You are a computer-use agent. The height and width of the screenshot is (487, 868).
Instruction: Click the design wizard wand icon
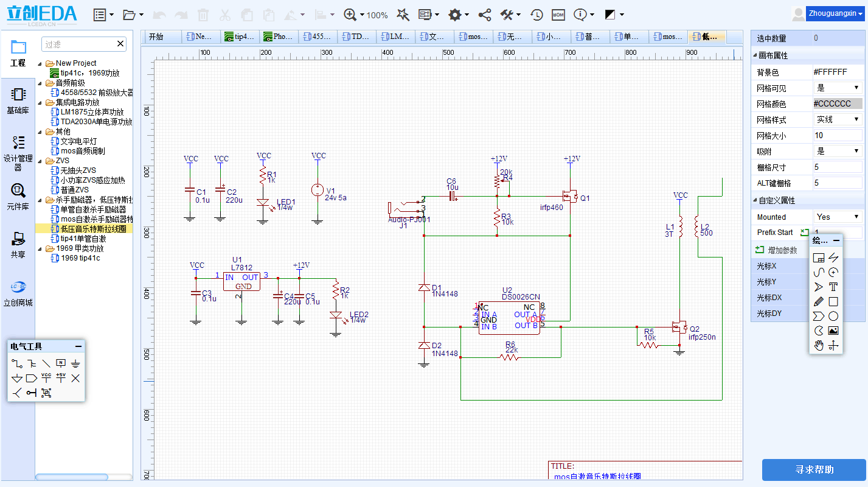pyautogui.click(x=403, y=15)
